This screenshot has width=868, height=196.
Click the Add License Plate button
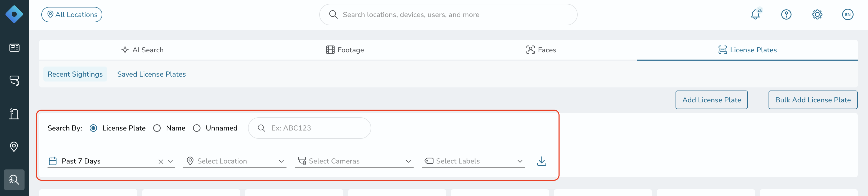tap(711, 100)
